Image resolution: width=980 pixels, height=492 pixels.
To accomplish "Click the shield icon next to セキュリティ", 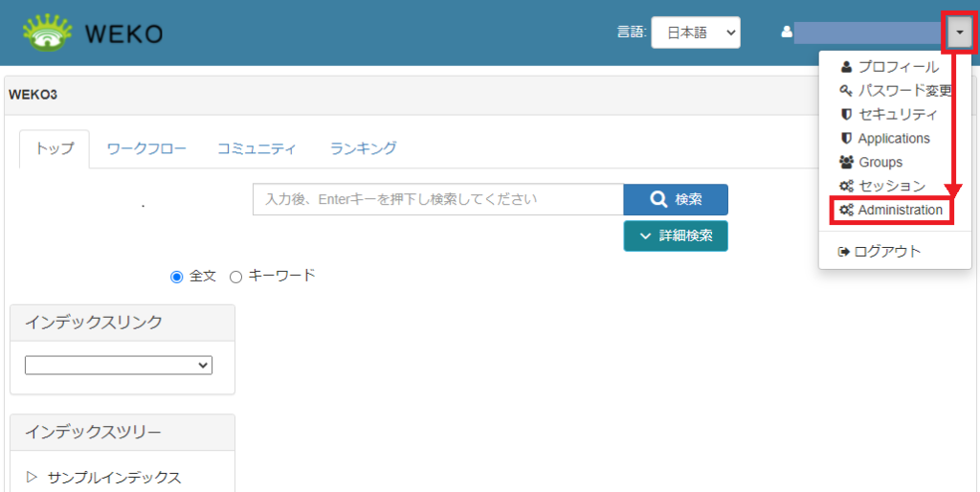I will pos(845,115).
